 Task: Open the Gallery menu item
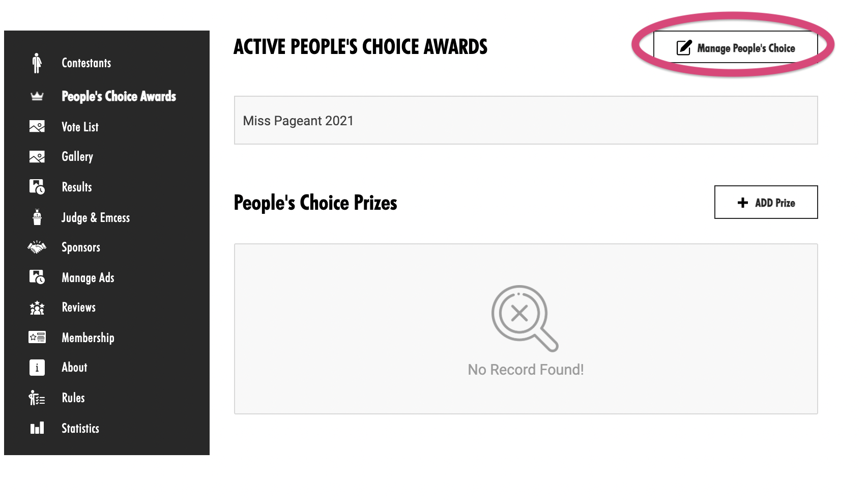tap(77, 157)
